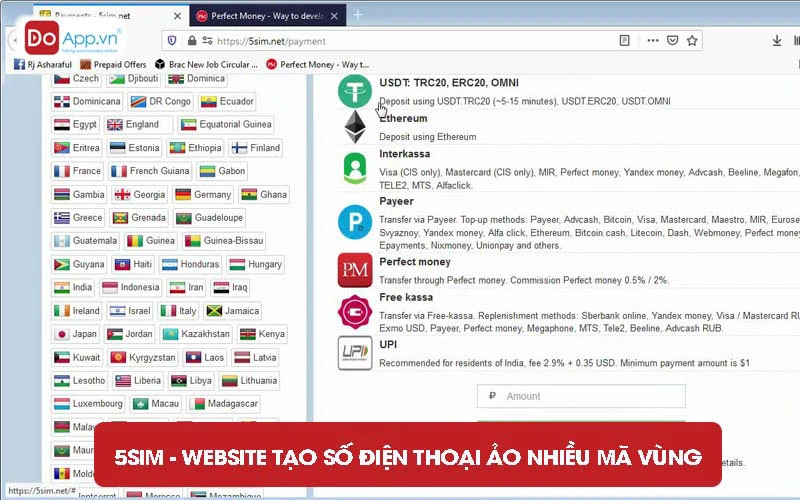Choose DR Congo from the country list
The height and width of the screenshot is (500, 800).
[x=160, y=101]
